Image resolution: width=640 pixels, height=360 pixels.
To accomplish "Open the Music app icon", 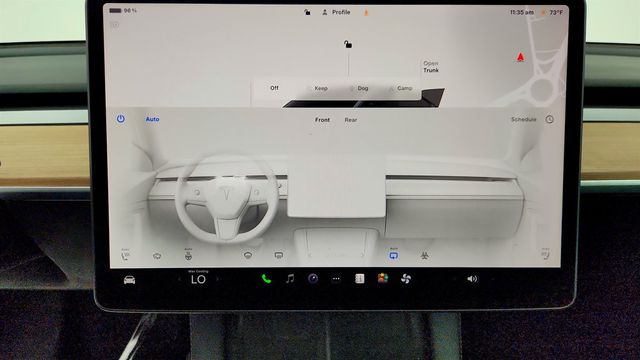I will click(290, 279).
